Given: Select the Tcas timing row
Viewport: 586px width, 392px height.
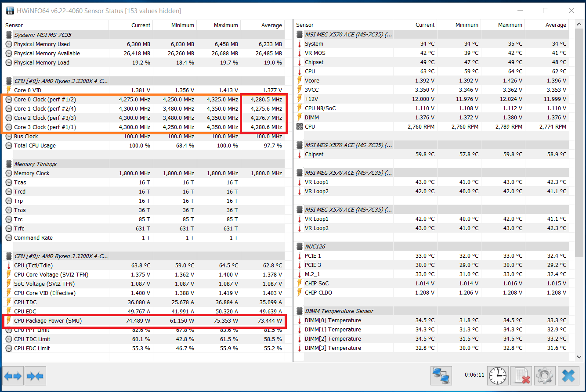Looking at the screenshot, I should tap(144, 182).
